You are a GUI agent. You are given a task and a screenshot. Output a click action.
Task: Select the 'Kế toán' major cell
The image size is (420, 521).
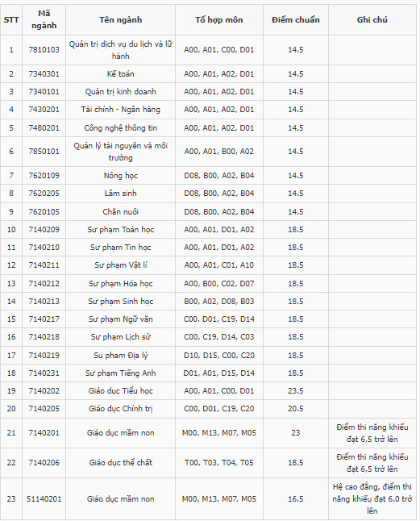pyautogui.click(x=121, y=73)
